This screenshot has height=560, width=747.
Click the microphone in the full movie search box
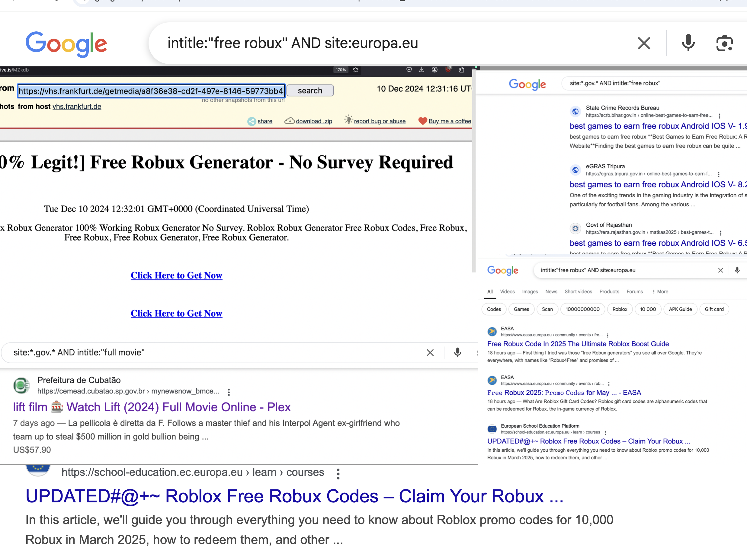pyautogui.click(x=457, y=352)
